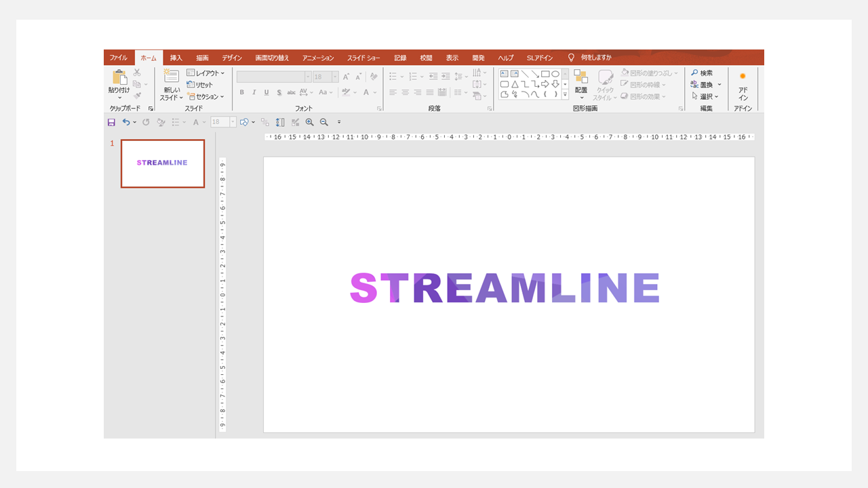The image size is (868, 488).
Task: Switch to the Slide Show (スライド ショー) tab
Action: [363, 58]
